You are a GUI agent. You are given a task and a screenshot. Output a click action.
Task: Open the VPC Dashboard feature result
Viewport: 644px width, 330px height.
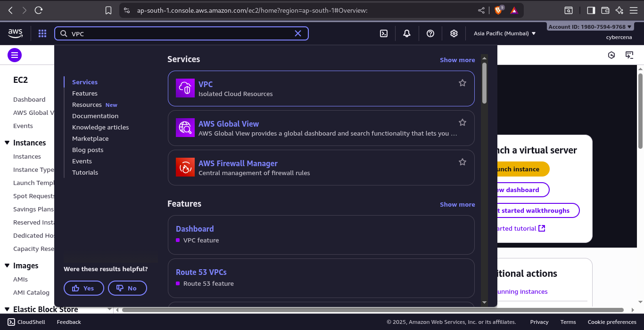tap(195, 229)
